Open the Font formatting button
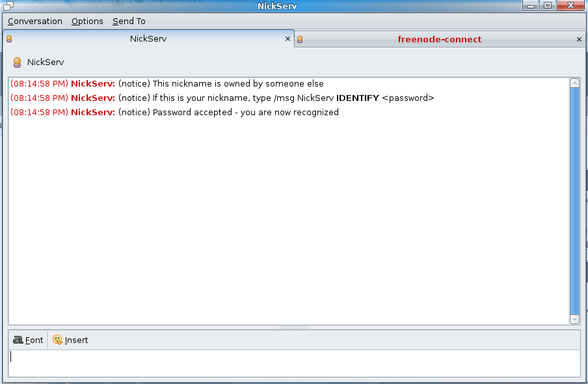Image resolution: width=588 pixels, height=384 pixels. tap(28, 340)
